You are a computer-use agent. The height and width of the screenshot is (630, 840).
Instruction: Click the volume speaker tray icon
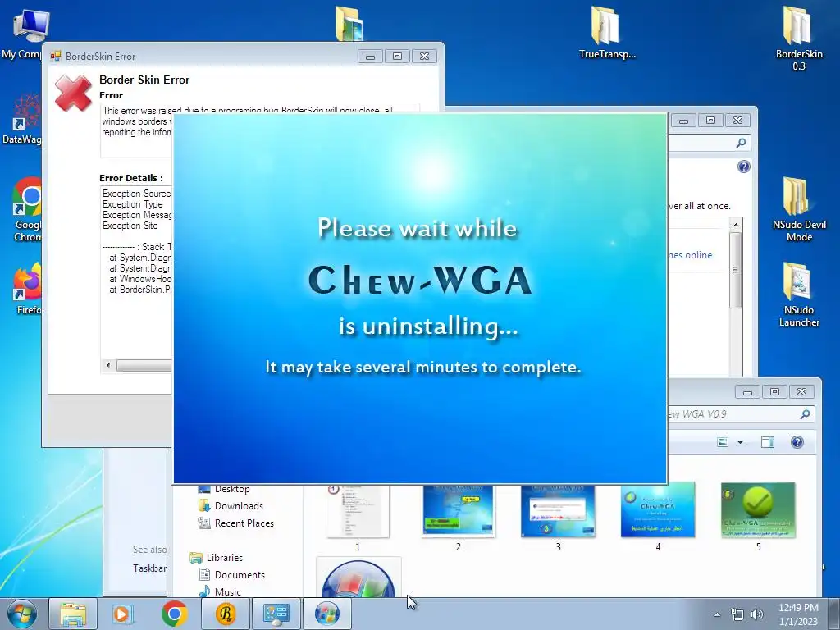pyautogui.click(x=757, y=614)
